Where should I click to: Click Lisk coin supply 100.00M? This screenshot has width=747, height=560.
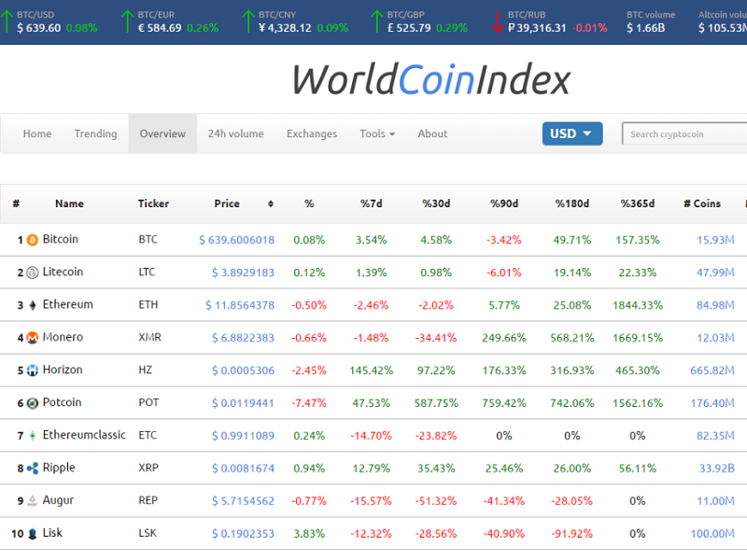pyautogui.click(x=712, y=534)
